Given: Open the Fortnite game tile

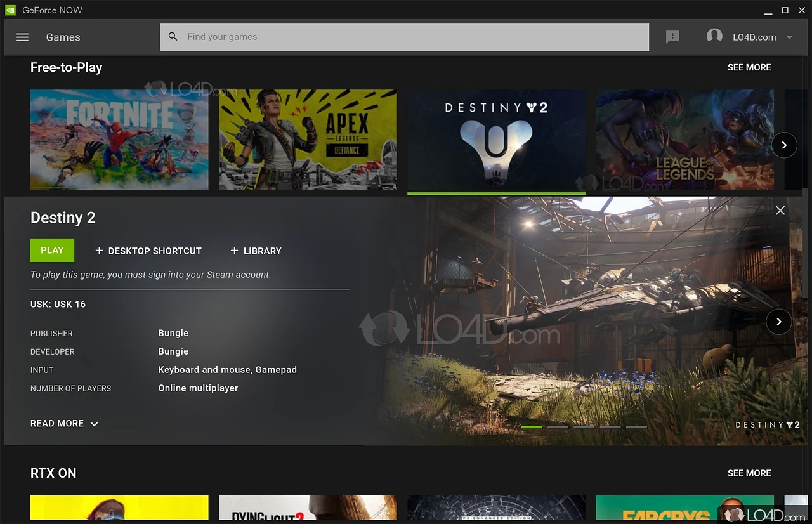Looking at the screenshot, I should tap(119, 140).
